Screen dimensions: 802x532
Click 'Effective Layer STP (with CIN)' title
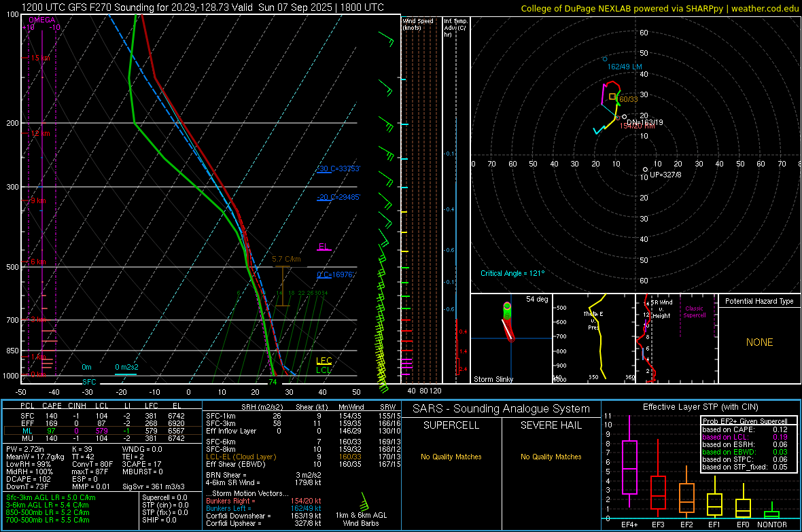[x=700, y=407]
